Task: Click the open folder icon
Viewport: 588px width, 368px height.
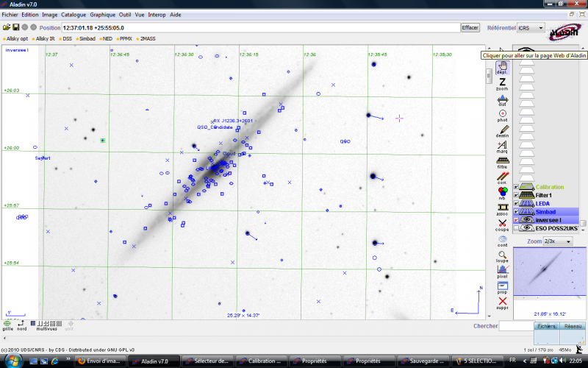Action: (x=7, y=27)
